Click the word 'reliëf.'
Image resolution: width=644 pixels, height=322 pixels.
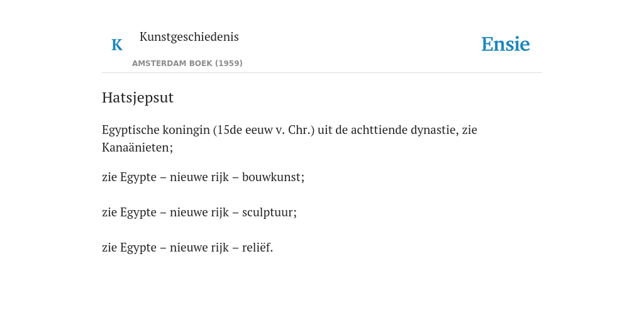pyautogui.click(x=257, y=248)
